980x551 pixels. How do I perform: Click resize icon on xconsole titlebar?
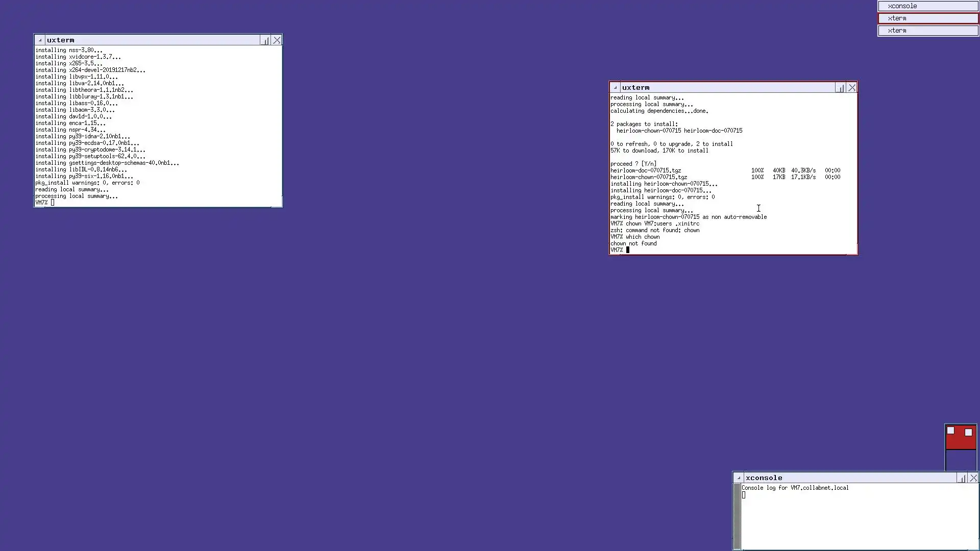[962, 478]
